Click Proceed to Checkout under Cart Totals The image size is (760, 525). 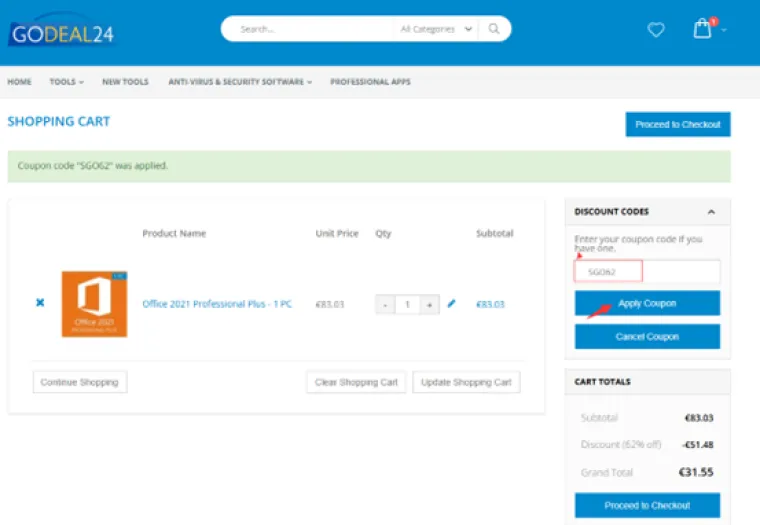click(647, 506)
